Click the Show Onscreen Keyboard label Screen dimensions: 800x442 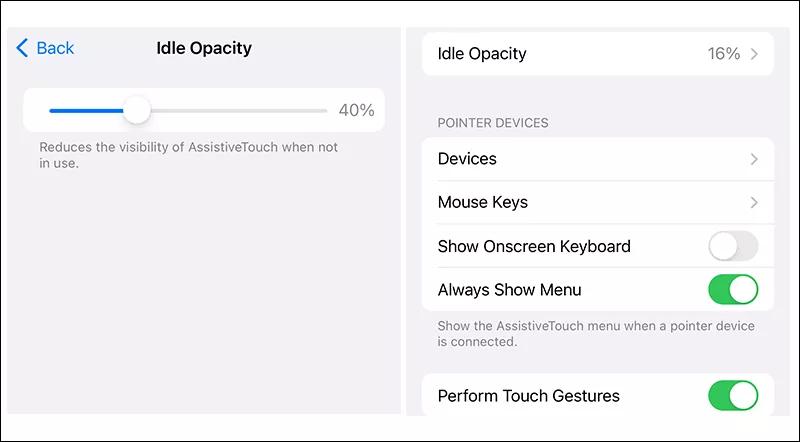pos(534,246)
